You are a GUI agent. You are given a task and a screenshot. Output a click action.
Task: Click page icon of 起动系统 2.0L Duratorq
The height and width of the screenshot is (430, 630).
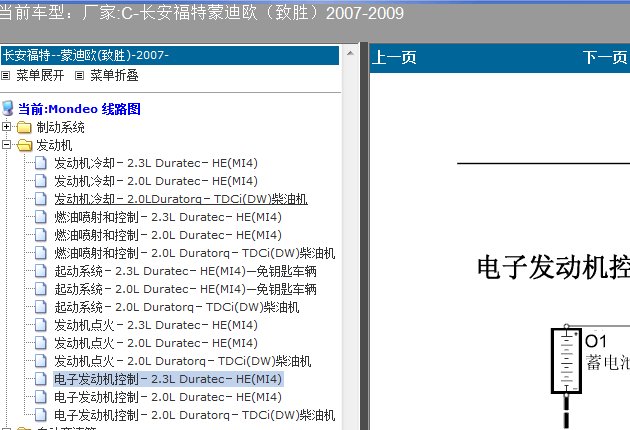pyautogui.click(x=41, y=307)
